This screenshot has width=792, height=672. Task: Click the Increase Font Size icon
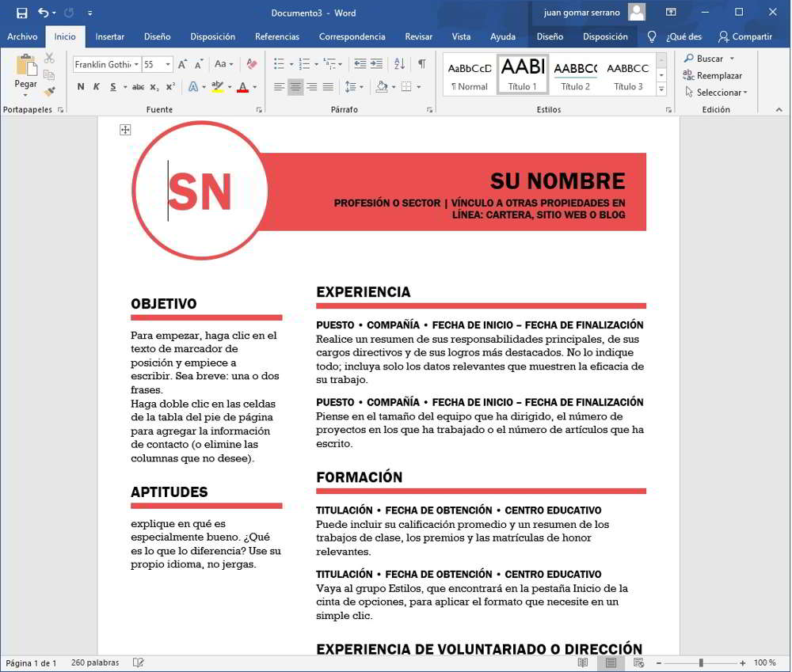tap(182, 64)
